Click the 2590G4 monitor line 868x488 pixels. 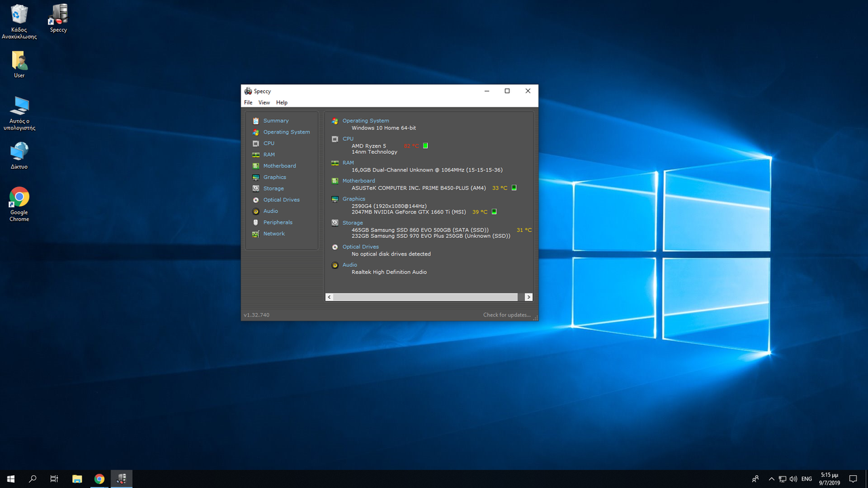click(x=389, y=206)
